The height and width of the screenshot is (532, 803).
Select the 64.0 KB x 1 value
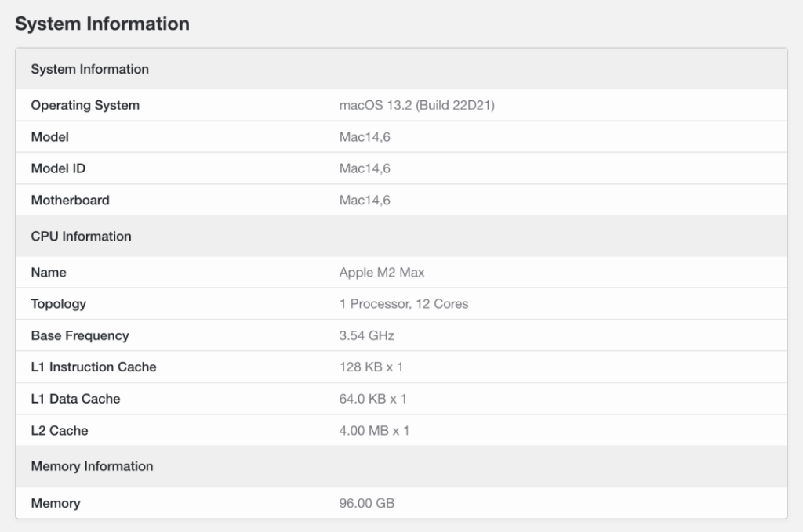tap(372, 399)
